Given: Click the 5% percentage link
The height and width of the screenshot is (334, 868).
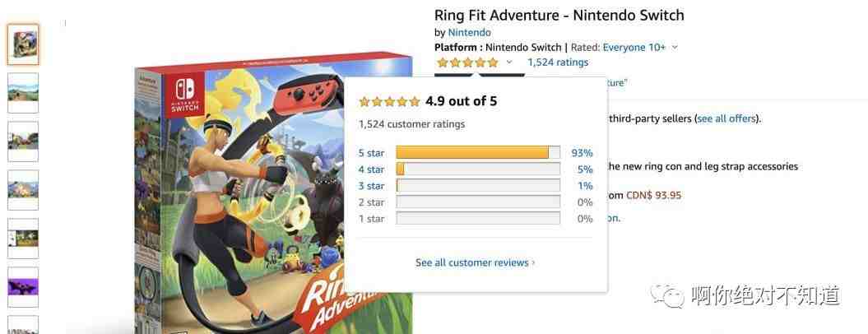Looking at the screenshot, I should (585, 169).
